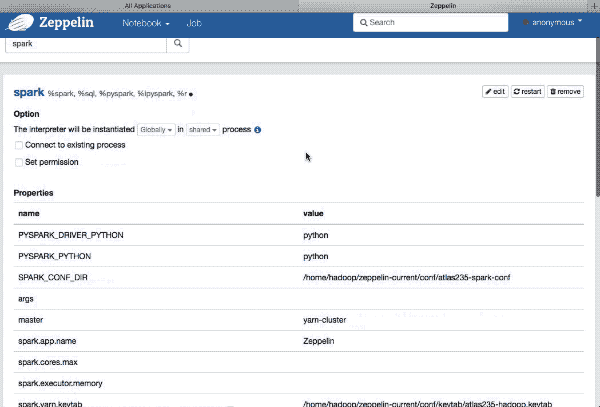600x407 pixels.
Task: Select SPARK_CONF_DIR property name
Action: (53, 277)
